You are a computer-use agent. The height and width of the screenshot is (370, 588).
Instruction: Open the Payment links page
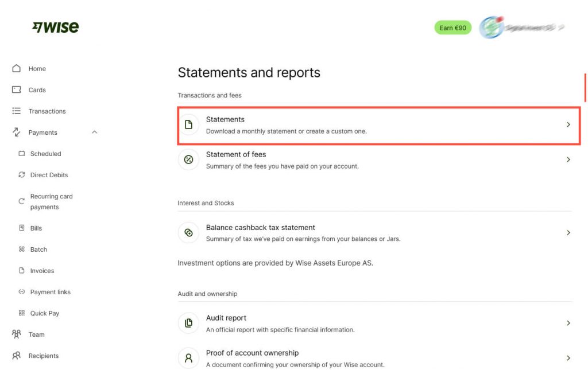pos(50,292)
